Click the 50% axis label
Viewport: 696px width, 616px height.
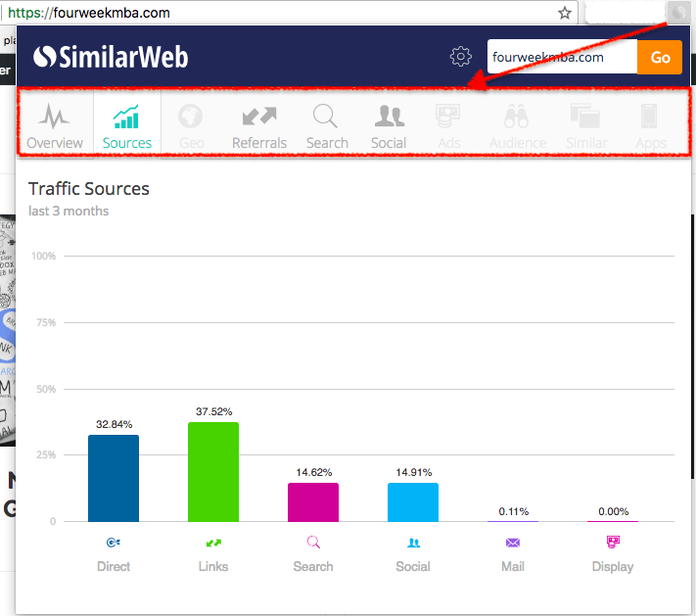click(46, 390)
